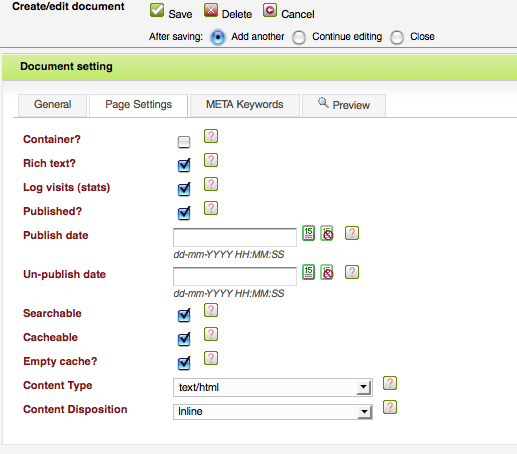This screenshot has height=454, width=517.
Task: Click the red Delete icon
Action: tap(211, 10)
